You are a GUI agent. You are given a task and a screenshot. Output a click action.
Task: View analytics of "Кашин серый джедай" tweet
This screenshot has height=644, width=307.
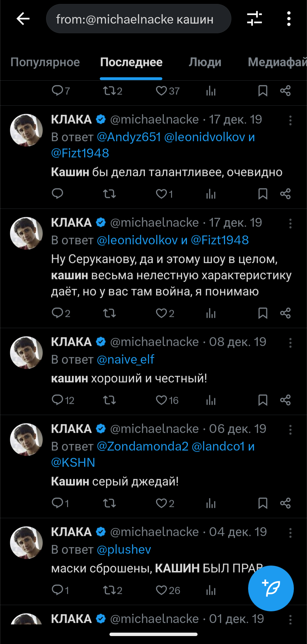click(211, 504)
